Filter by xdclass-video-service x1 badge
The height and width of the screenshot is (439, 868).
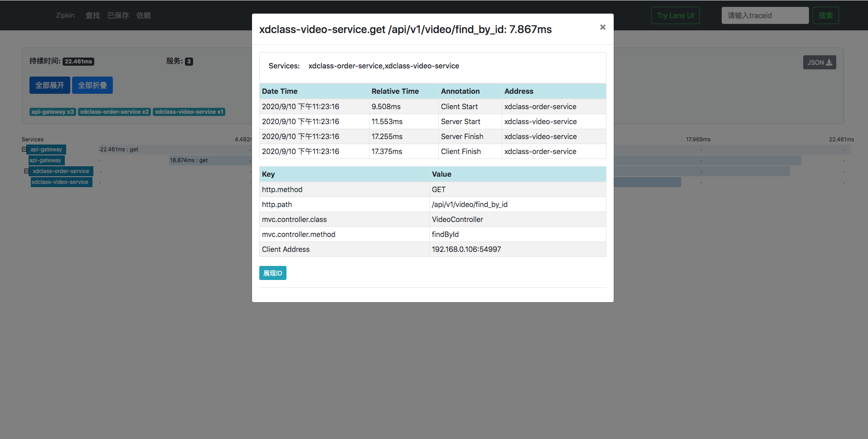click(189, 112)
